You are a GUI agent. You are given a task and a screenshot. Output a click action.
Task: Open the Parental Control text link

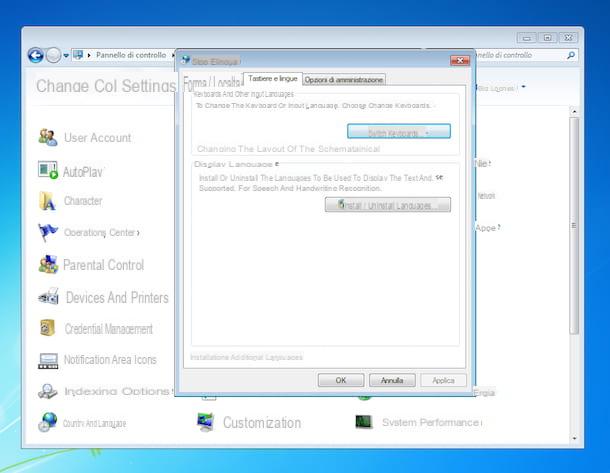click(x=103, y=265)
